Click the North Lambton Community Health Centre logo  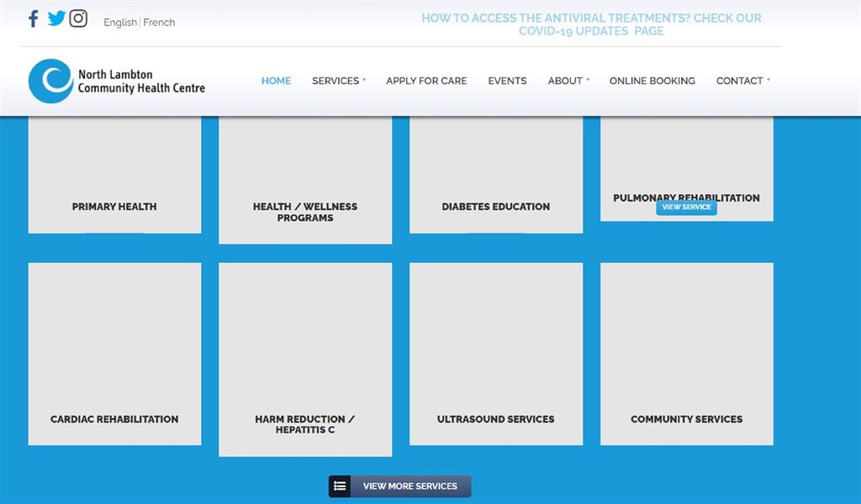tap(116, 81)
